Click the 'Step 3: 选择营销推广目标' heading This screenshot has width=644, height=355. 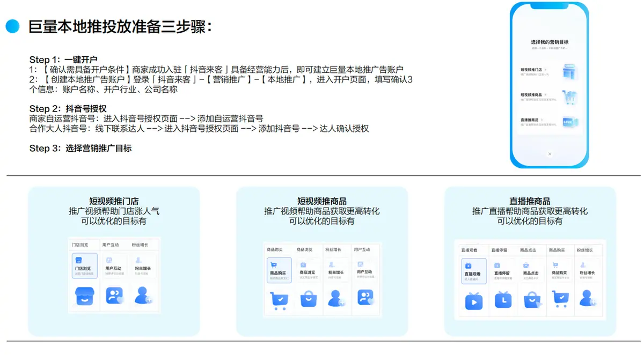80,148
